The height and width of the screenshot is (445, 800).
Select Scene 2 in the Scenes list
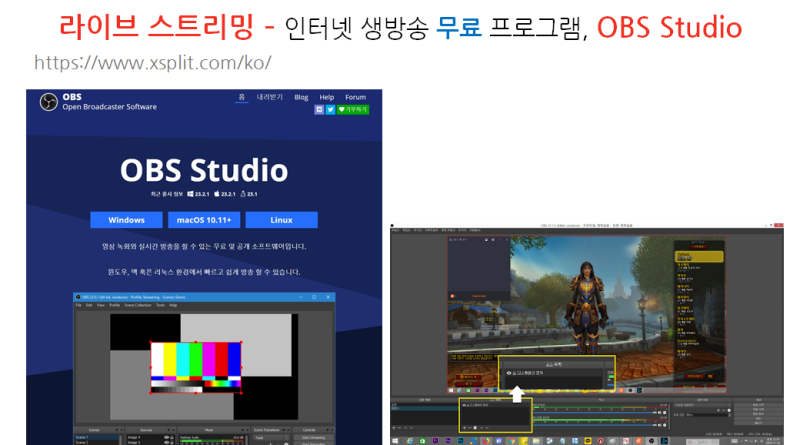97,442
